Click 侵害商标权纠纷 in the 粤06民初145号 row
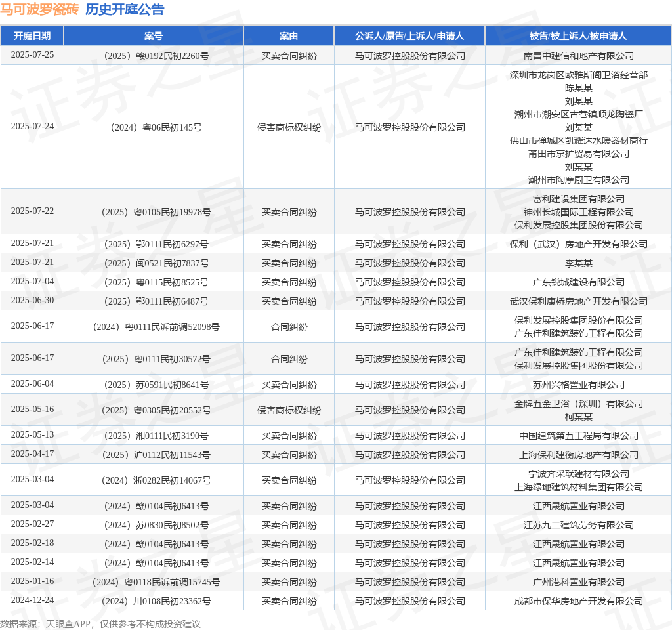The height and width of the screenshot is (630, 672). pyautogui.click(x=289, y=127)
